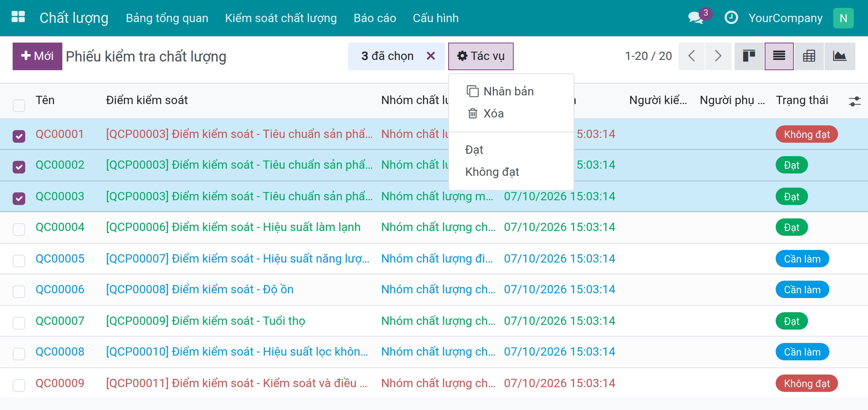
Task: Switch to Kanban view
Action: pyautogui.click(x=749, y=56)
